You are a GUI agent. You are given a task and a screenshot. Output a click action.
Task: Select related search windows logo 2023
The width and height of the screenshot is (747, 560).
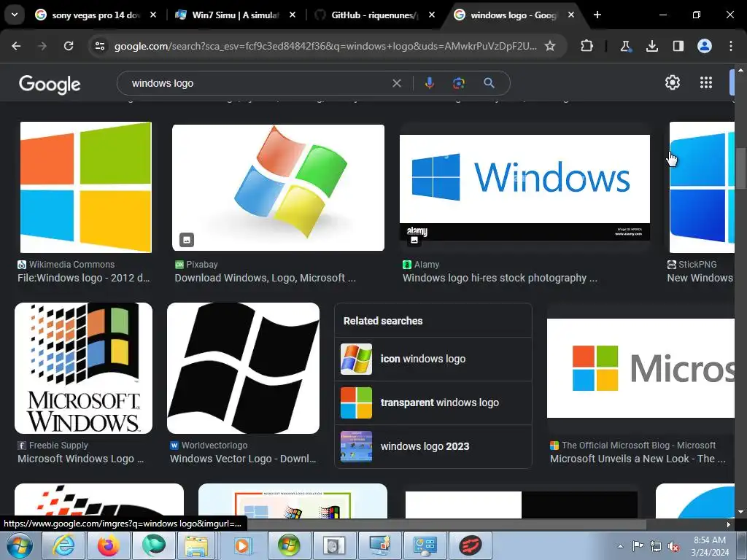(x=433, y=447)
